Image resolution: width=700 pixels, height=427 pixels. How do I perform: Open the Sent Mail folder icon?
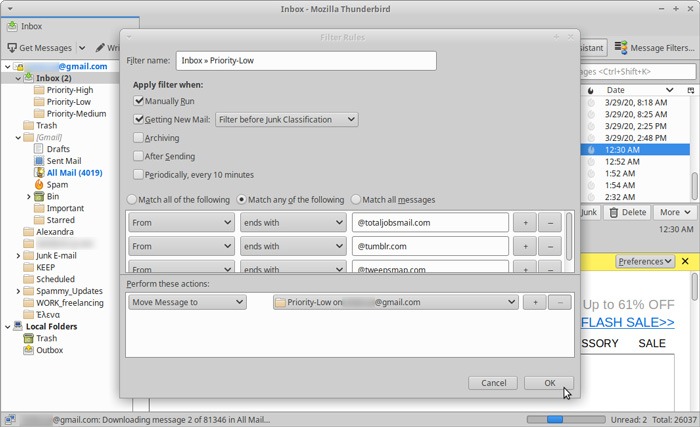point(39,161)
